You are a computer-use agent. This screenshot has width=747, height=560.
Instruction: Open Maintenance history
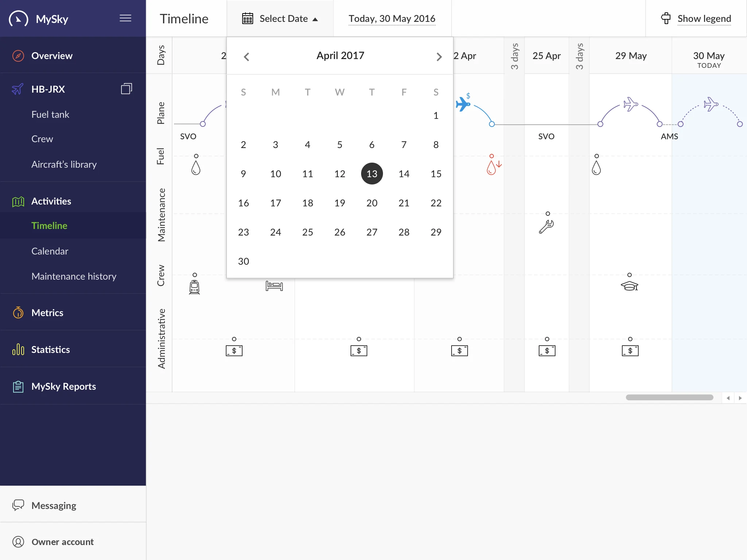[74, 276]
